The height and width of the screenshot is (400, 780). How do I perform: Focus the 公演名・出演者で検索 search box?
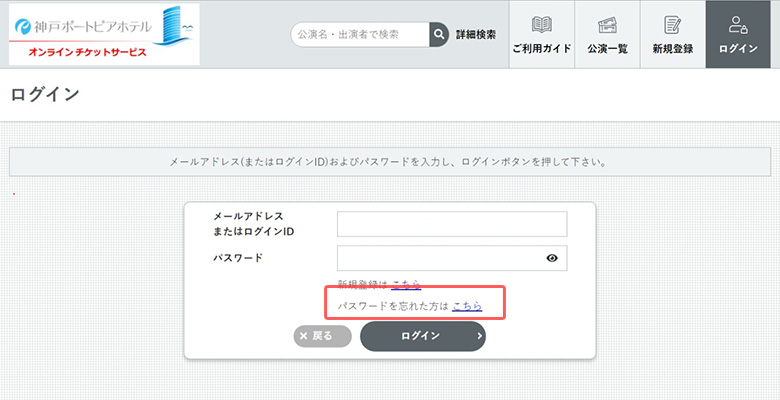click(x=360, y=34)
